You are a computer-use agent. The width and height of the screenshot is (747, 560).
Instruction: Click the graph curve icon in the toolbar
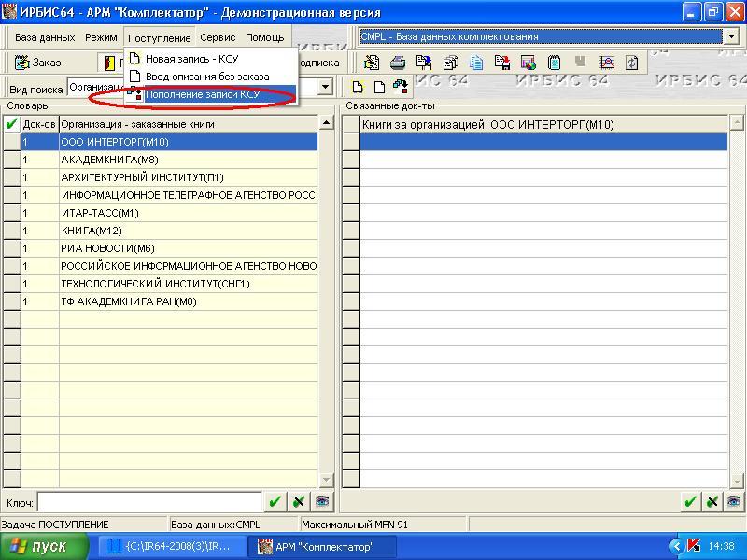pyautogui.click(x=607, y=63)
